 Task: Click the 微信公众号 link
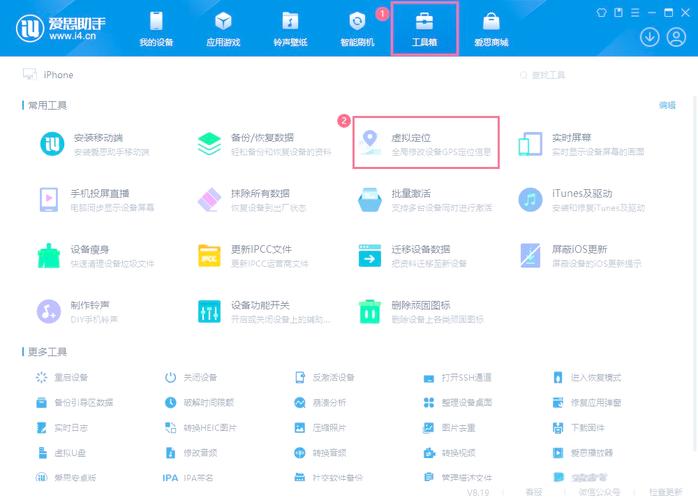[599, 492]
